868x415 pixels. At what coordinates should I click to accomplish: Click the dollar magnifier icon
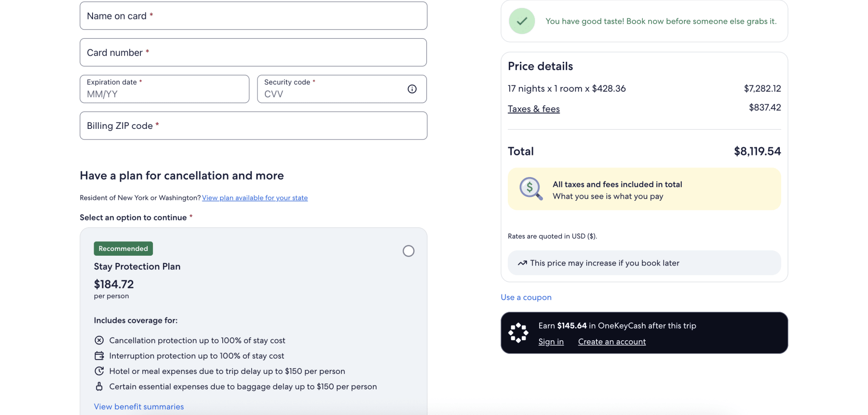tap(530, 189)
